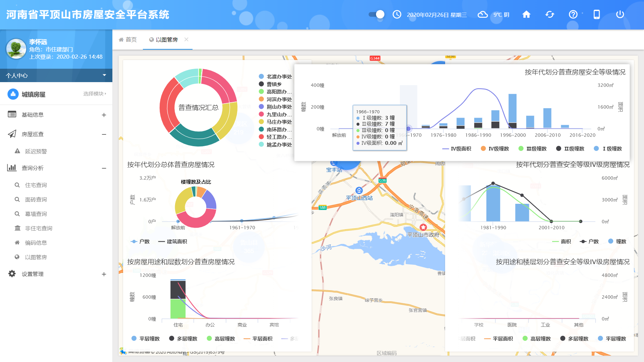Click 平顶山西站 train station map marker
644x362 pixels.
pos(359,190)
